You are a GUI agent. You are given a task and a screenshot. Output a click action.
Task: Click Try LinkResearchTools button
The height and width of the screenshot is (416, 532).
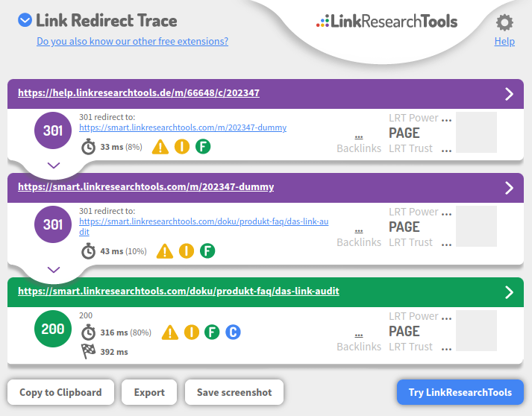pos(460,392)
